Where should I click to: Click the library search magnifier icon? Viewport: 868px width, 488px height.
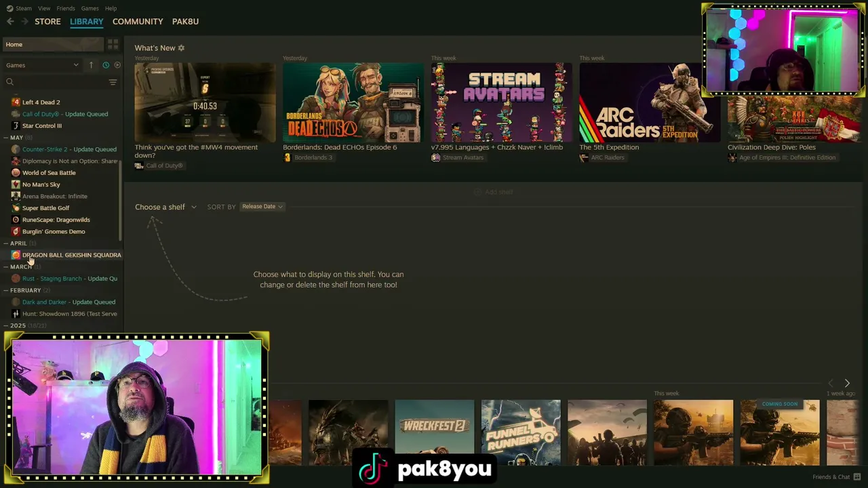[9, 82]
